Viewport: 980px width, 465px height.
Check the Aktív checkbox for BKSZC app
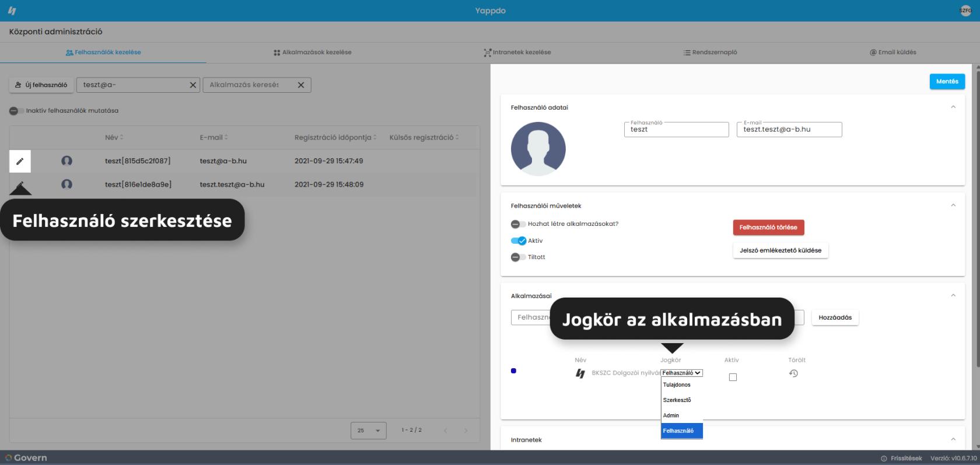point(733,377)
